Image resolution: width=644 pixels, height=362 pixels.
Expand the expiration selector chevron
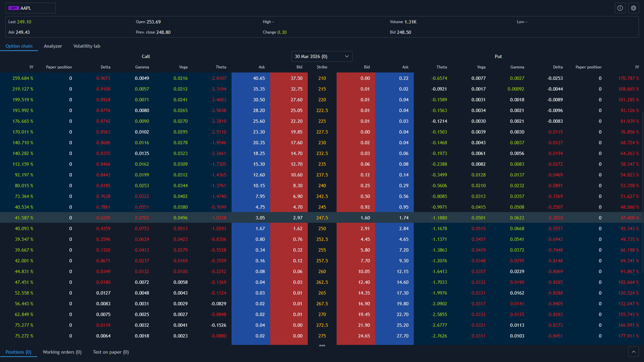tap(347, 56)
